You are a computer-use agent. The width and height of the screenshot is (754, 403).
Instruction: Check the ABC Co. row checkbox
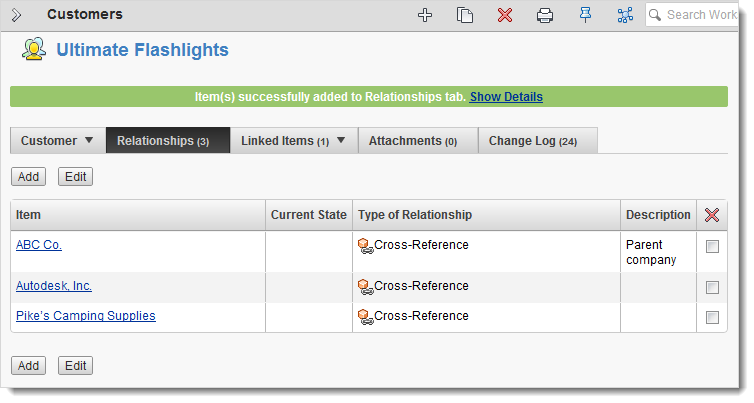[712, 247]
